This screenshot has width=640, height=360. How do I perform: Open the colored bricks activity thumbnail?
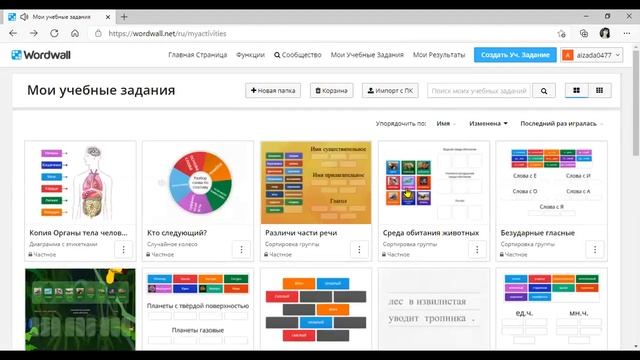(x=316, y=309)
